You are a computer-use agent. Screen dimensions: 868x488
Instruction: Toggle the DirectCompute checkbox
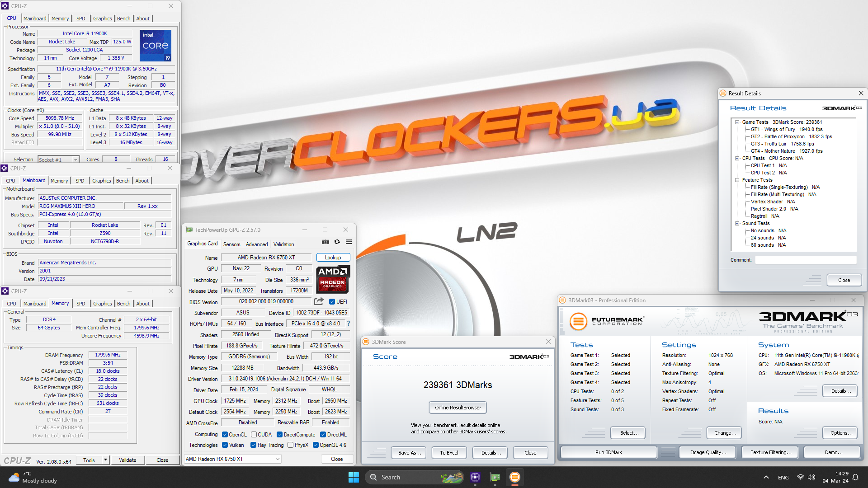[279, 435]
